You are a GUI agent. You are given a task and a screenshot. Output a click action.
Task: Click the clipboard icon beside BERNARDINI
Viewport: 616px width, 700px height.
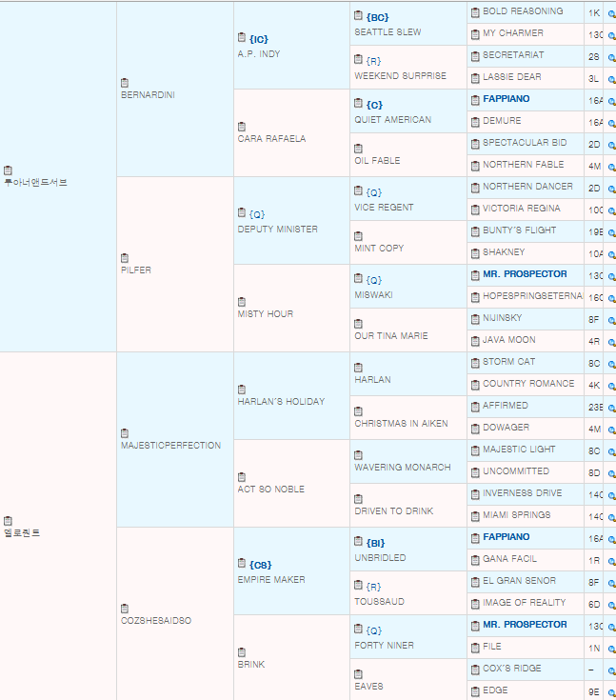pos(125,83)
